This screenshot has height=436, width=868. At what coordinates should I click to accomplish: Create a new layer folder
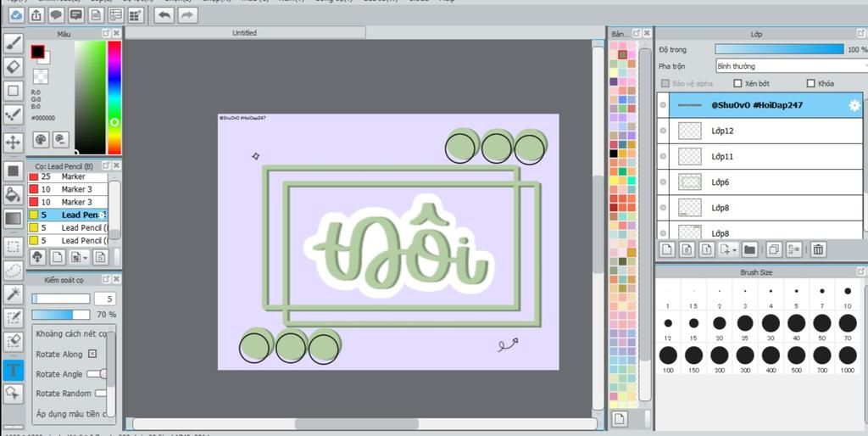pyautogui.click(x=749, y=250)
